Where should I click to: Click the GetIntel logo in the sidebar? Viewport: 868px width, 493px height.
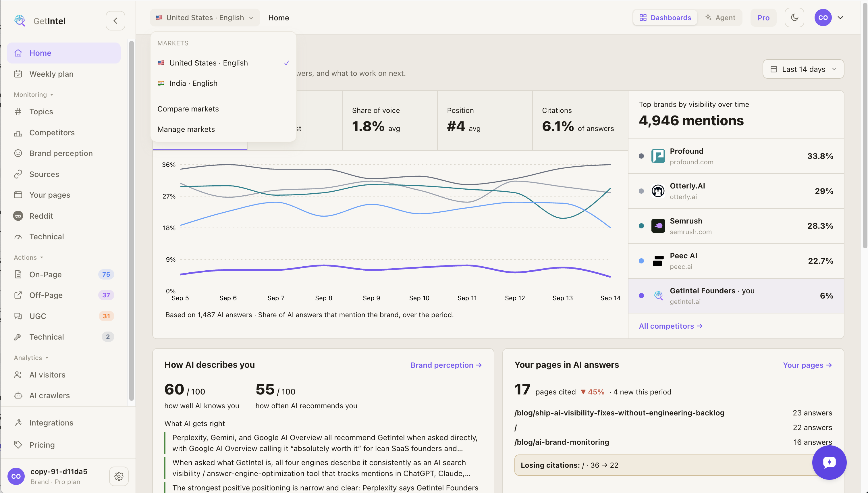[x=40, y=21]
